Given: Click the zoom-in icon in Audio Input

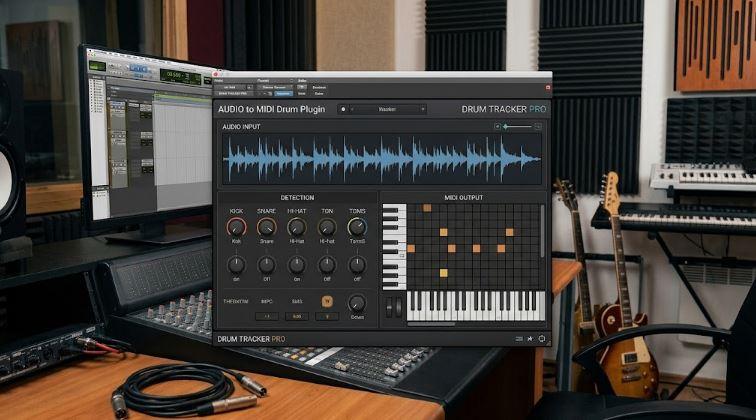Looking at the screenshot, I should point(538,126).
